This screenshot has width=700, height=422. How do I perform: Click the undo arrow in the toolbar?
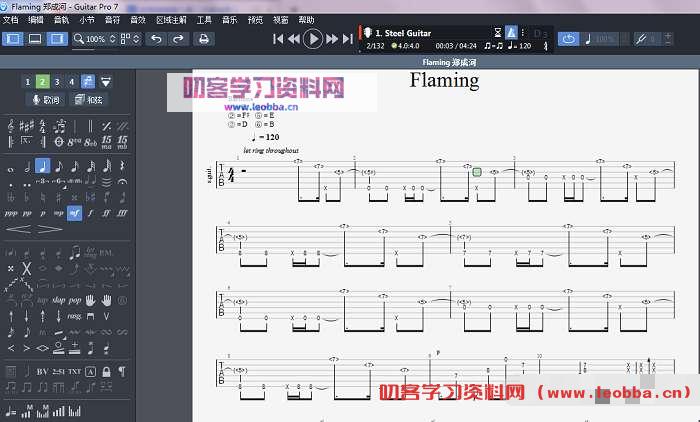tap(155, 39)
